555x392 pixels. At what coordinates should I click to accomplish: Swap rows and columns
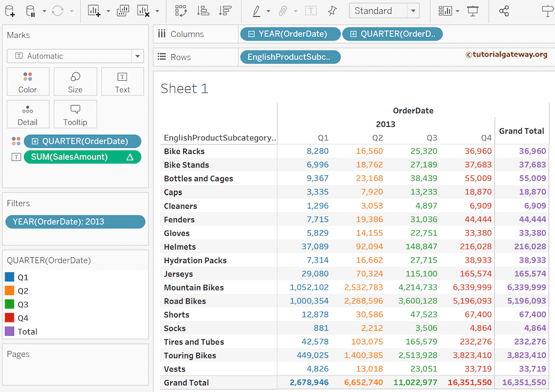click(180, 10)
